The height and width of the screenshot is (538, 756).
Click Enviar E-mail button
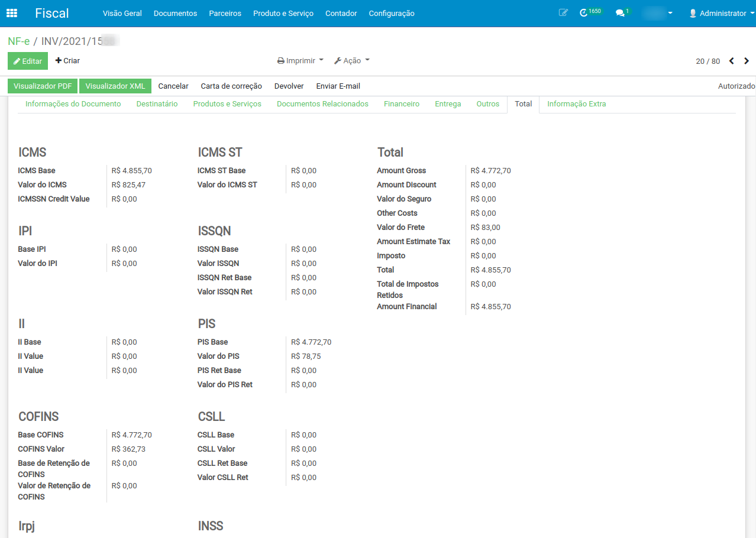click(338, 86)
